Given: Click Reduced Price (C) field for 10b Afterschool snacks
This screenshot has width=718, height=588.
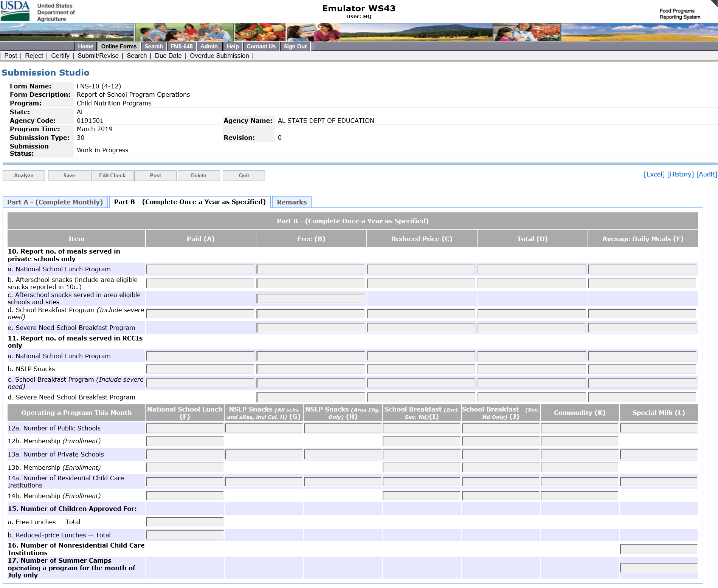Looking at the screenshot, I should (x=421, y=283).
